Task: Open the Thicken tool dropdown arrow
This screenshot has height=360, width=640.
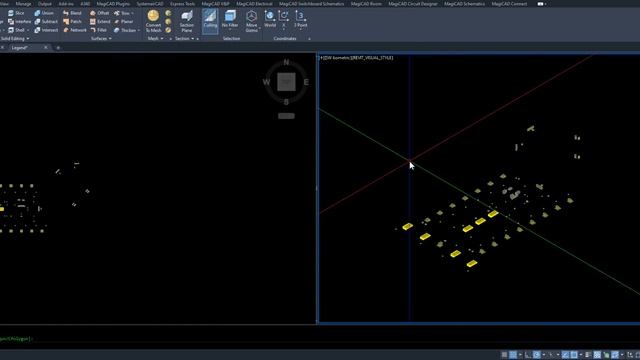Action: pyautogui.click(x=139, y=30)
